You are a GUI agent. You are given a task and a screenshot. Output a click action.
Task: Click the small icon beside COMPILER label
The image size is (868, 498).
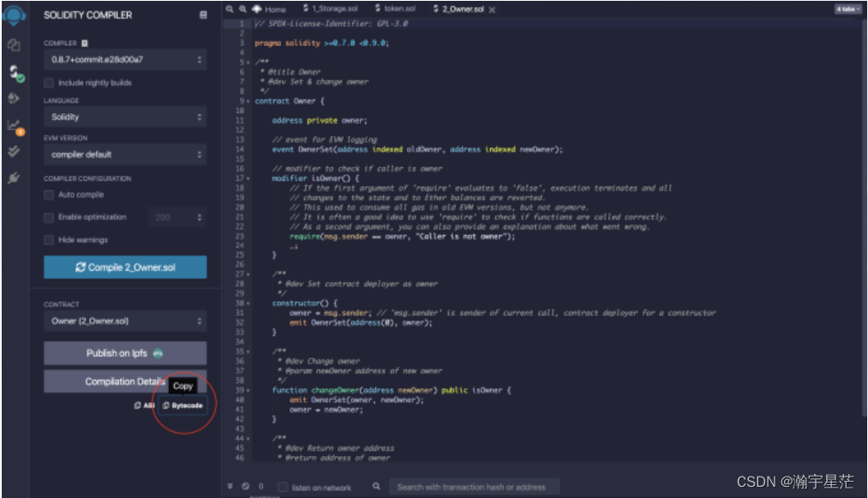pos(85,43)
